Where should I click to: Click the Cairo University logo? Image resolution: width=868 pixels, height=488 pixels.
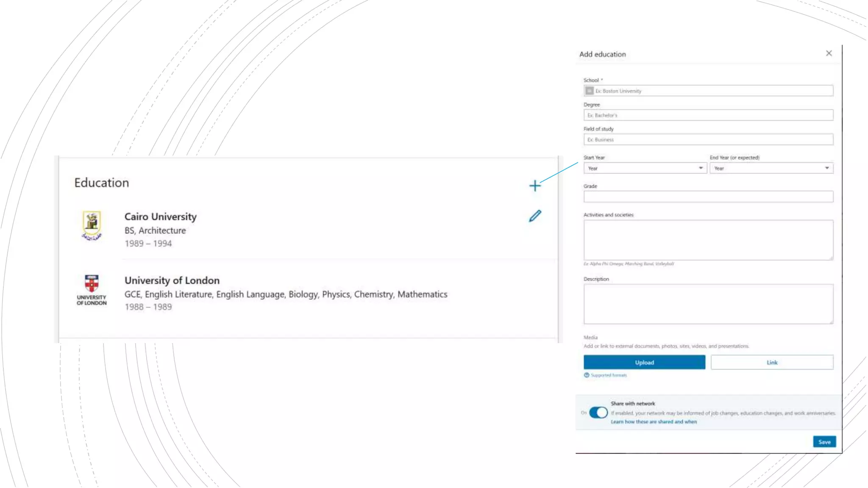click(92, 225)
